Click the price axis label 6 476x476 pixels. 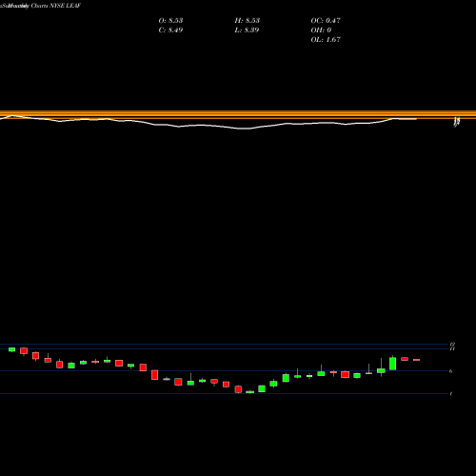(451, 371)
